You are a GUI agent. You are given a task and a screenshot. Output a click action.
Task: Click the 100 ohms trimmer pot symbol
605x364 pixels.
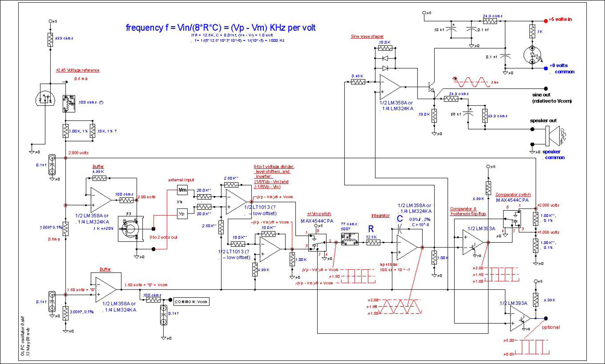[69, 104]
